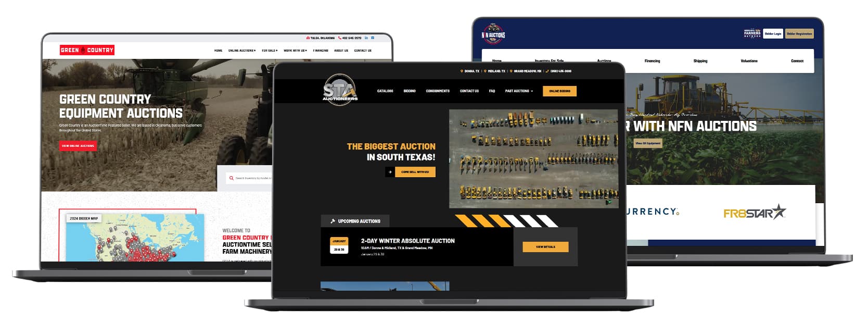Viewport: 868px width, 323px height.
Task: Click the black arrow icon beside Come Sell With Us
Action: (390, 172)
